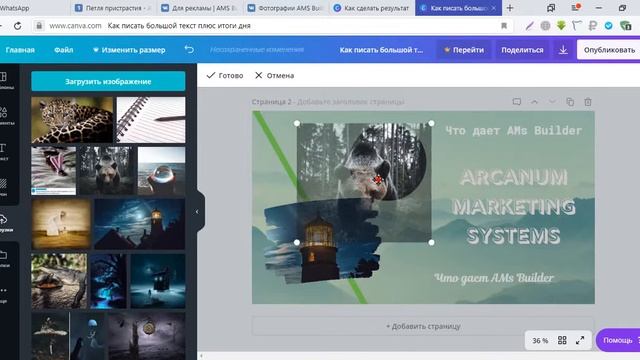The image size is (640, 360).
Task: Click Добавить страницу below canvas
Action: point(423,326)
